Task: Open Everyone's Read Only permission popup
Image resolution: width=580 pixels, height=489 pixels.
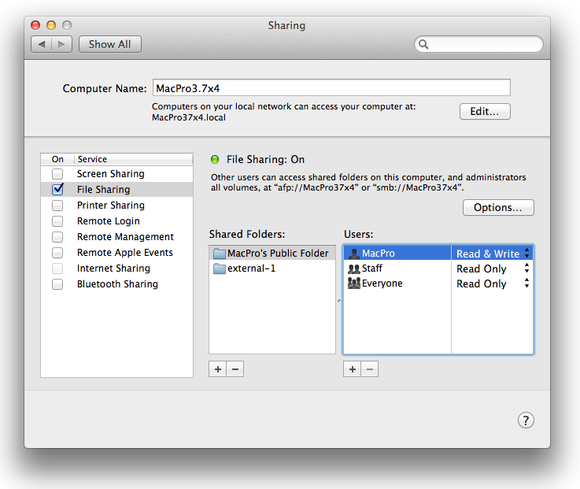Action: click(492, 284)
